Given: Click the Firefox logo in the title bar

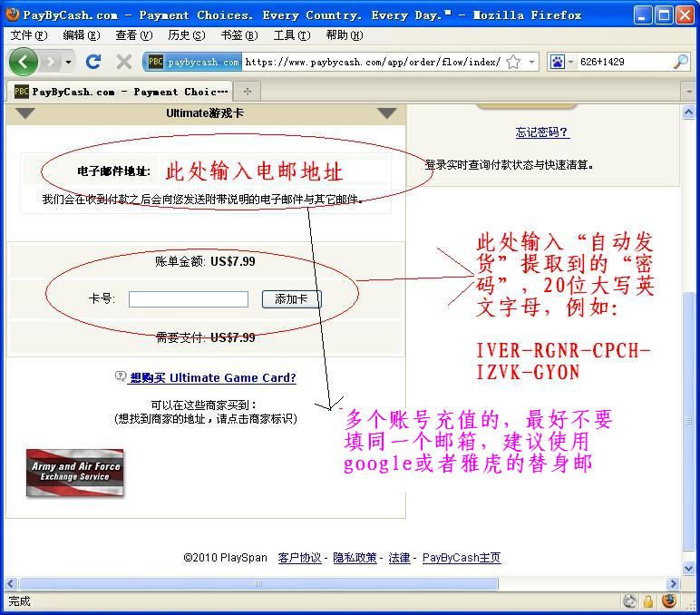Looking at the screenshot, I should [13, 15].
